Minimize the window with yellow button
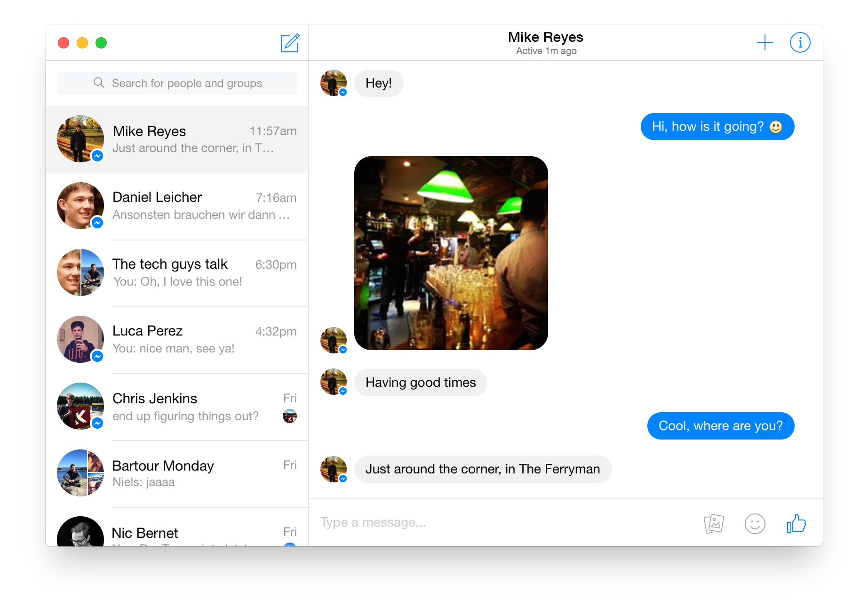Screen dimensions: 868x616 tap(82, 43)
